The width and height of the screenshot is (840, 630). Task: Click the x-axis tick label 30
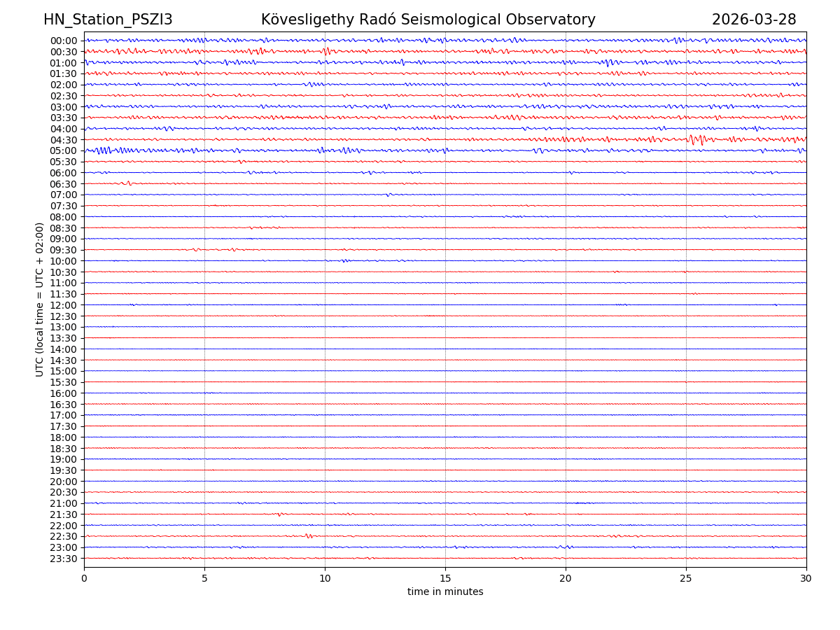(806, 579)
